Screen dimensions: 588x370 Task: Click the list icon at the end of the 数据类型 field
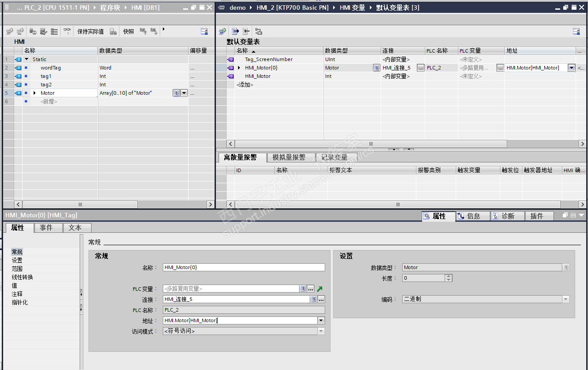(x=566, y=267)
